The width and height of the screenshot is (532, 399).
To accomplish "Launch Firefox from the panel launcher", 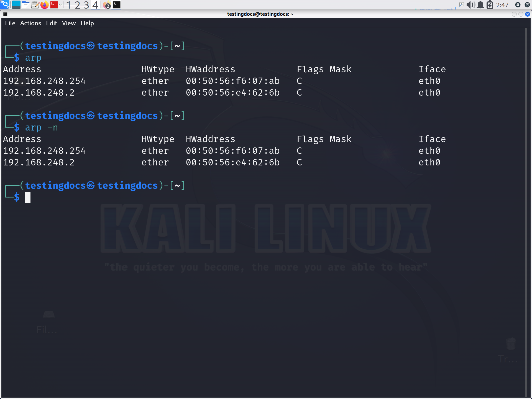I will click(x=44, y=5).
